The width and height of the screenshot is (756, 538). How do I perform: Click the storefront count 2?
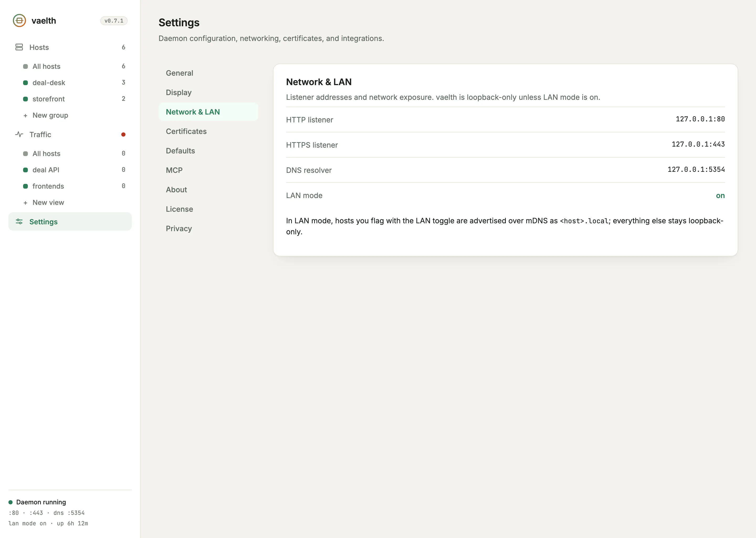point(123,99)
